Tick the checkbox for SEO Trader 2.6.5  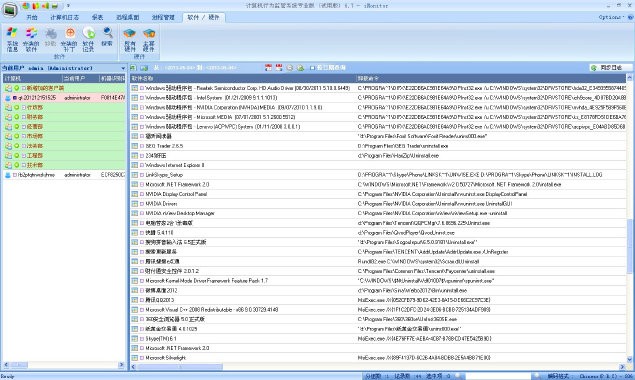pyautogui.click(x=142, y=146)
